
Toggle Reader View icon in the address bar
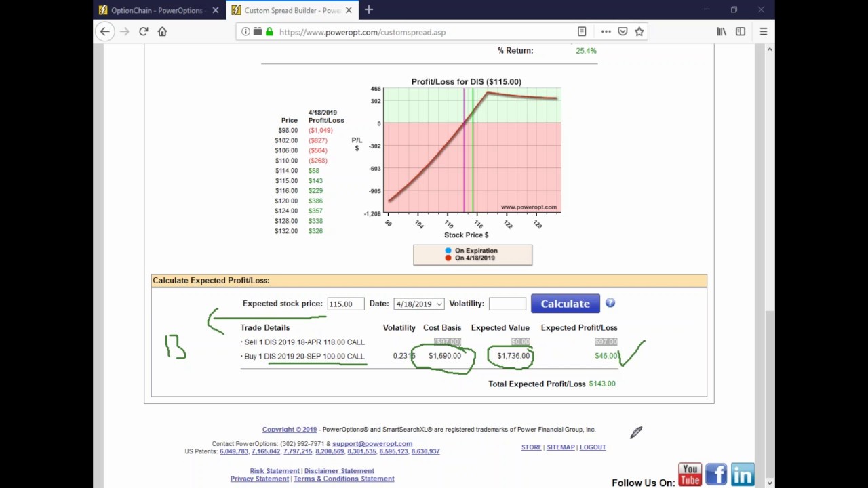point(582,32)
